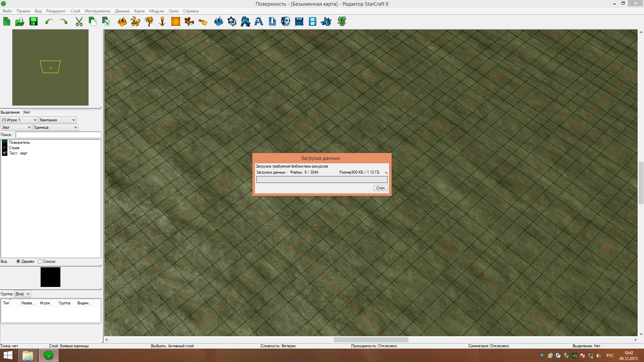Open the Модули menu
The width and height of the screenshot is (644, 362).
pyautogui.click(x=157, y=11)
